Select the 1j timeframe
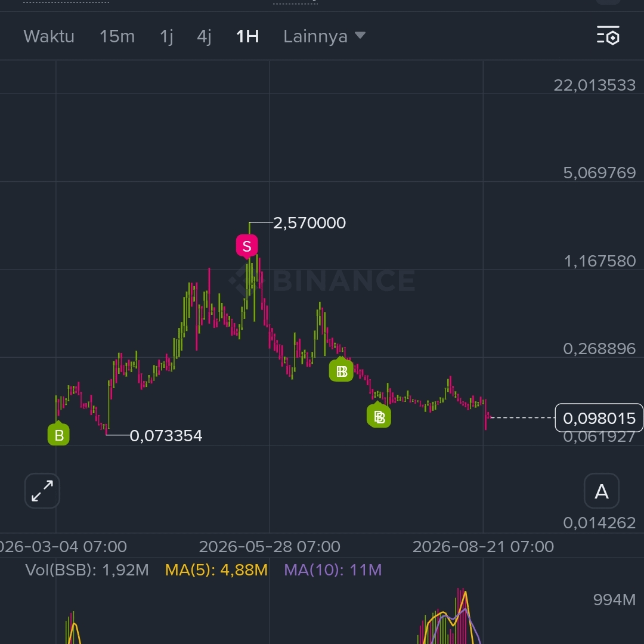The width and height of the screenshot is (644, 644). (x=166, y=36)
